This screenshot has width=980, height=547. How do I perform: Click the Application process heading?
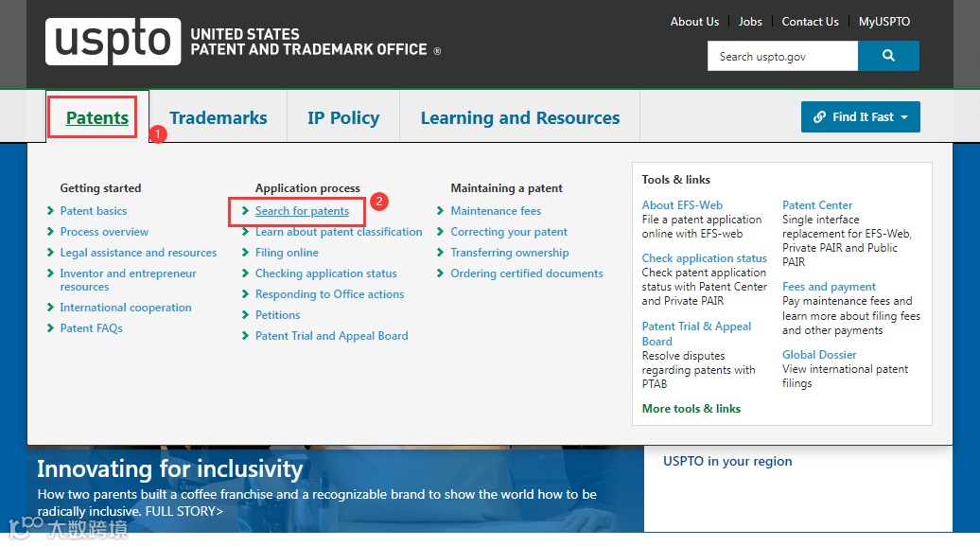click(307, 188)
